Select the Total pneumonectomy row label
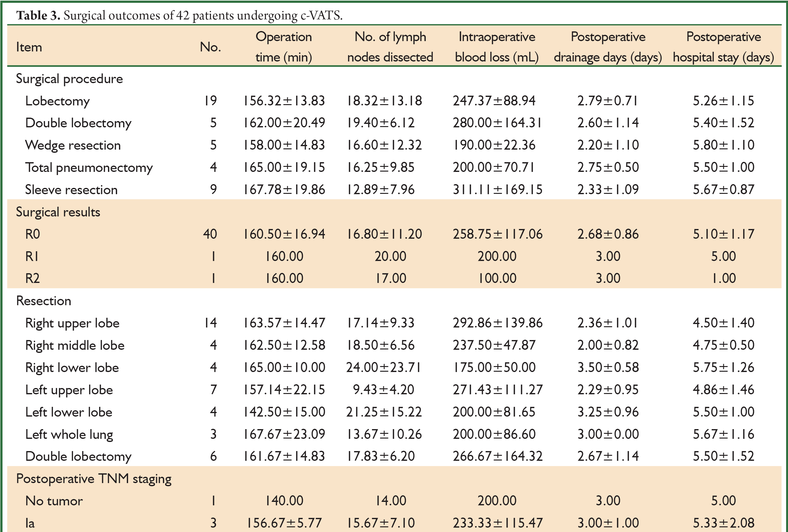 [89, 168]
